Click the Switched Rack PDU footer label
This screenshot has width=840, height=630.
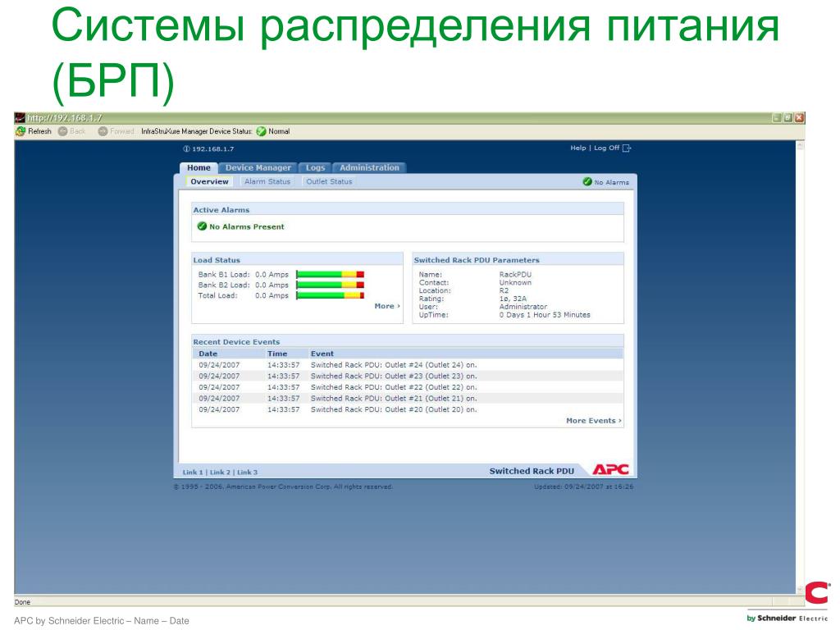[532, 471]
